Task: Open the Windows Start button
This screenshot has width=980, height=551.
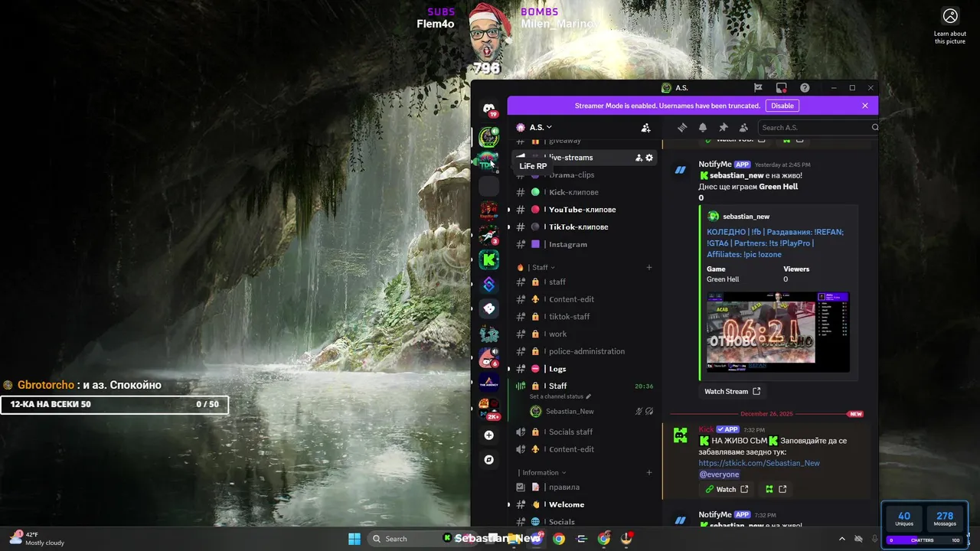Action: click(x=354, y=539)
